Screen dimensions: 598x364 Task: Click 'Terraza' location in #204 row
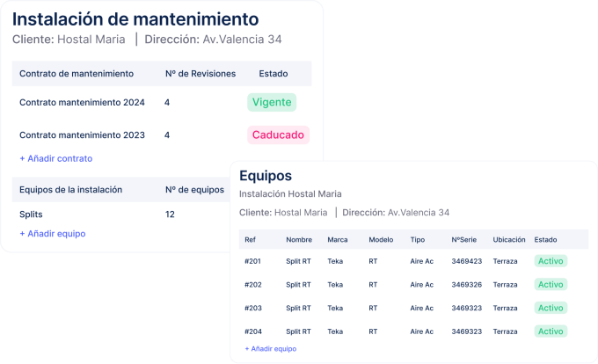pyautogui.click(x=506, y=331)
